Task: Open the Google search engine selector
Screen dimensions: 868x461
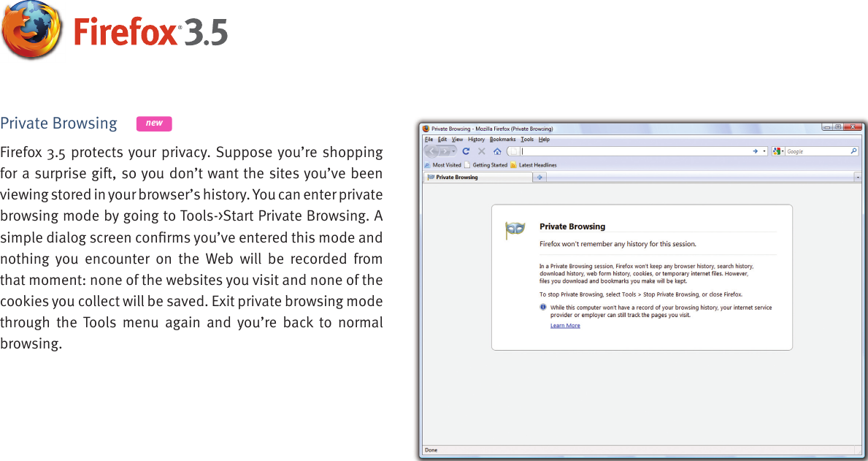Action: [x=778, y=151]
